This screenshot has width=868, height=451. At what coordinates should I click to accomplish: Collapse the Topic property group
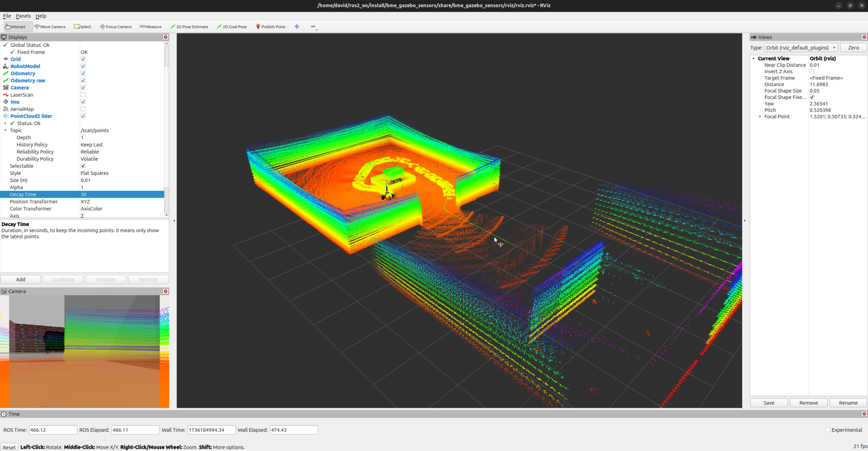[5, 130]
